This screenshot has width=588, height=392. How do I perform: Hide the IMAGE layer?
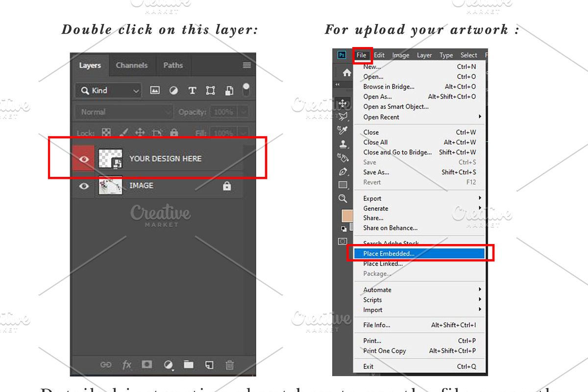pos(84,186)
